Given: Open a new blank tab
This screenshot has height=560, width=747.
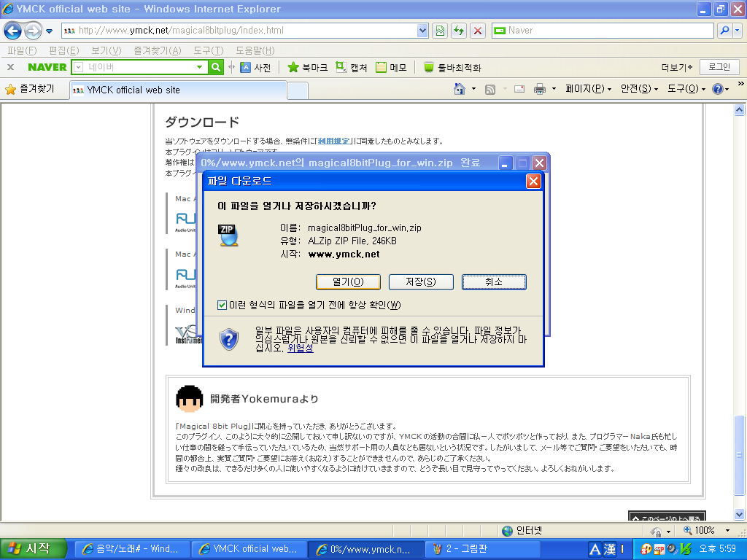Looking at the screenshot, I should 298,90.
